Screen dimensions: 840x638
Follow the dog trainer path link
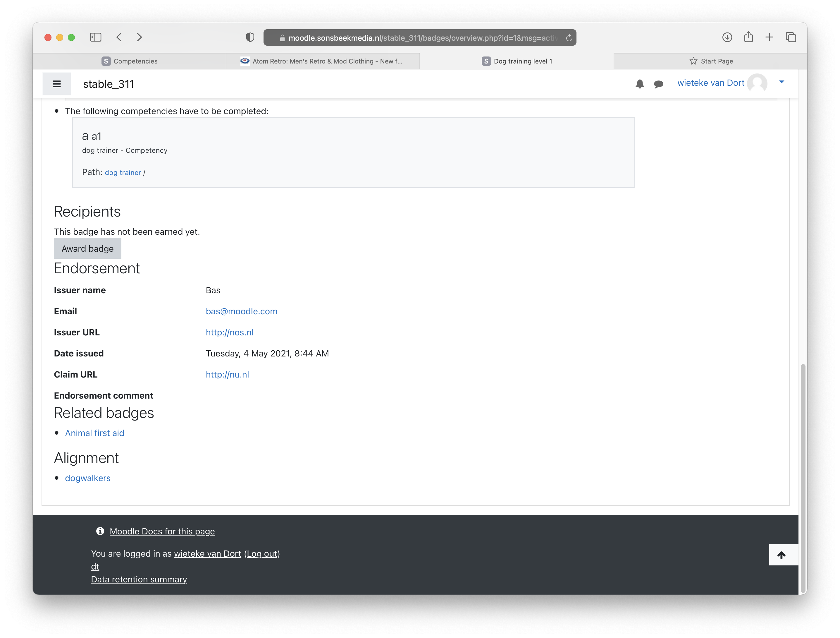pyautogui.click(x=123, y=172)
